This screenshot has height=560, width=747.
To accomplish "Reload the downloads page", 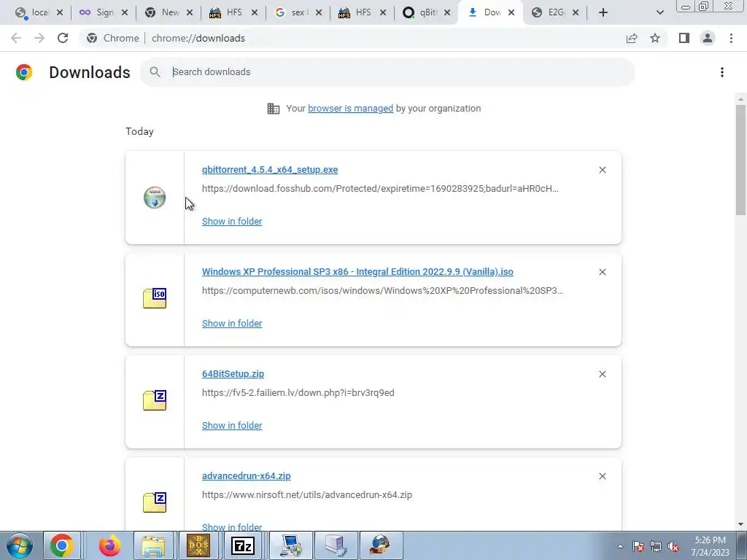I will point(63,38).
